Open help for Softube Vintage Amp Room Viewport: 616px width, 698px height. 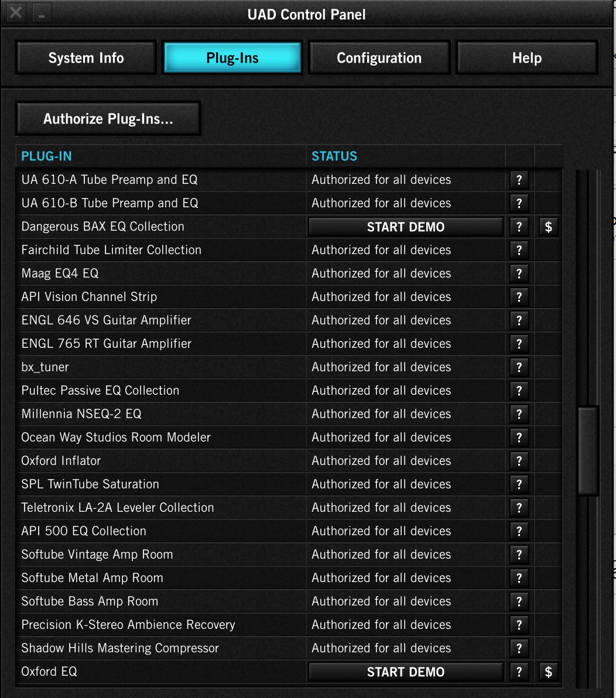point(519,555)
